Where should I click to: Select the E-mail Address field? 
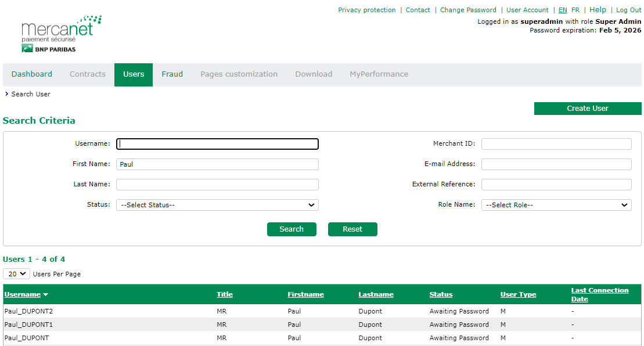556,164
